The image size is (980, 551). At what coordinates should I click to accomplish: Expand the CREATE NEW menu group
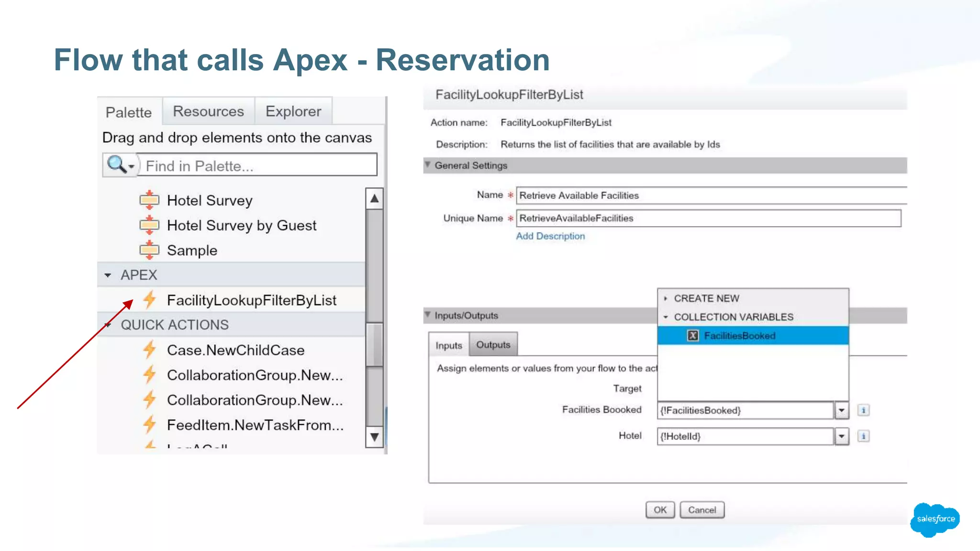point(665,298)
